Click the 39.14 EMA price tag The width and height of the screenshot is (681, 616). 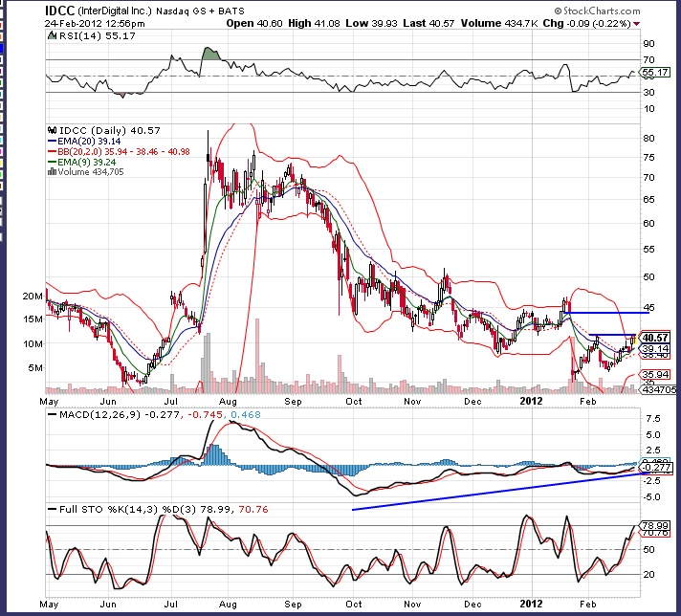[655, 348]
